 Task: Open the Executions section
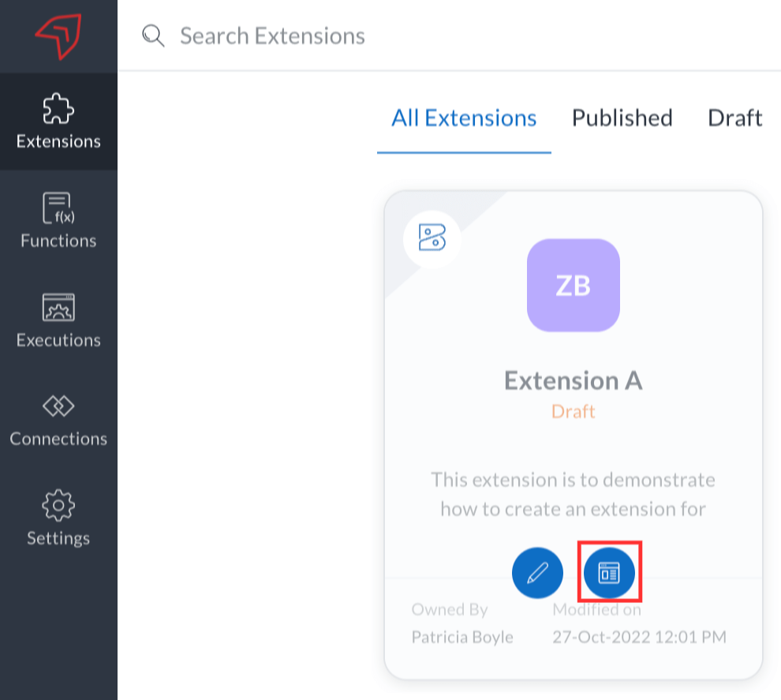click(x=58, y=319)
